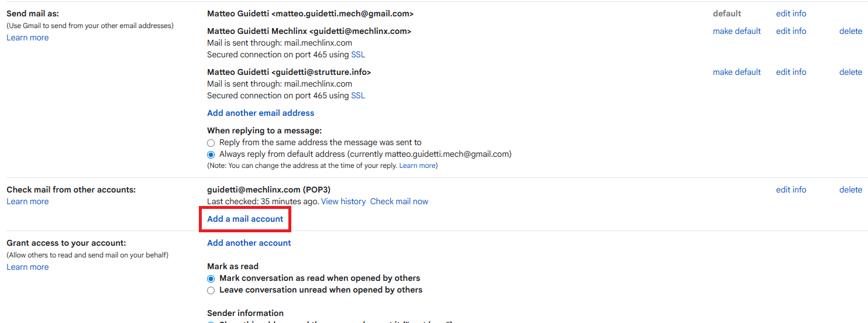The height and width of the screenshot is (323, 868).
Task: Edit info for matteo.guidetti.mech@gmail.com address
Action: pyautogui.click(x=791, y=13)
